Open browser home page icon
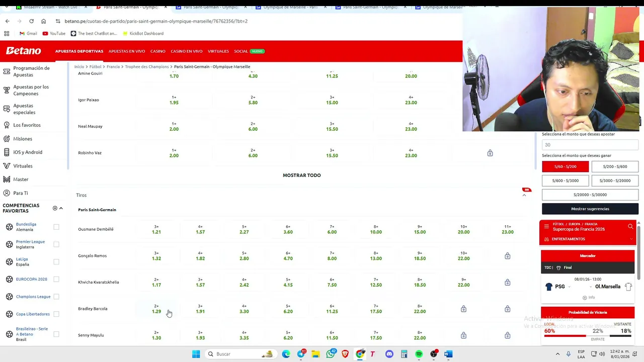The image size is (644, 362). coord(43,21)
